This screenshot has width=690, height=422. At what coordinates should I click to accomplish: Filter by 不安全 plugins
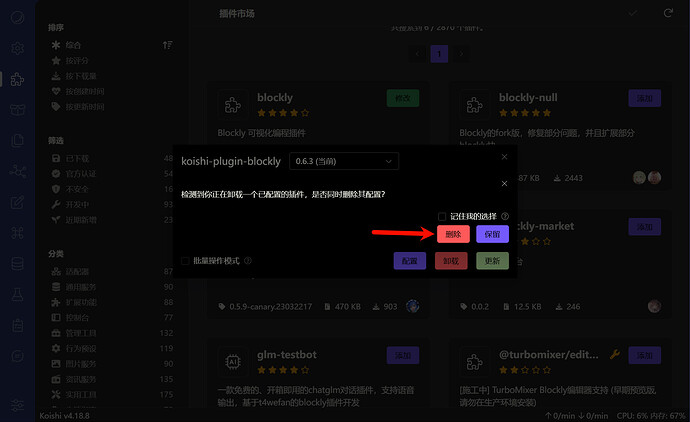coord(112,189)
